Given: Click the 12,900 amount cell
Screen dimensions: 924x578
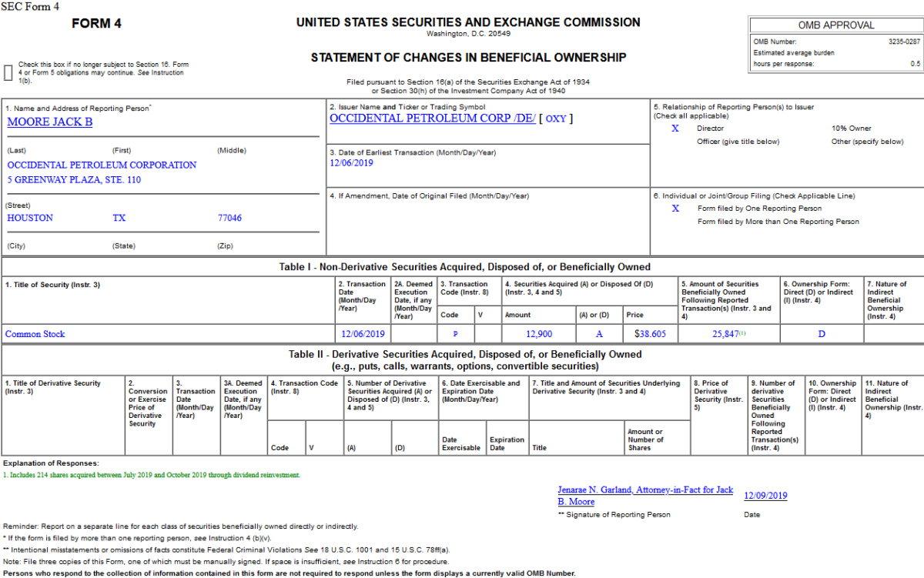Looking at the screenshot, I should tap(539, 334).
